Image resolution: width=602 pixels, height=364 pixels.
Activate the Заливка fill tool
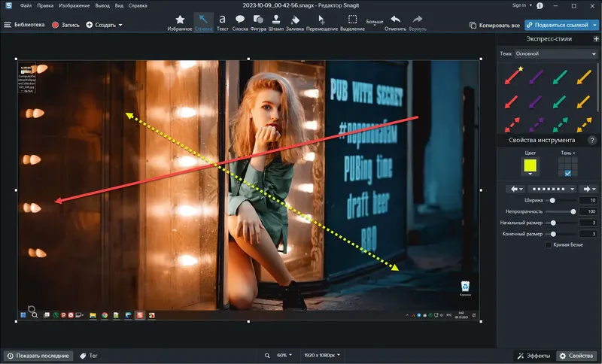[296, 22]
